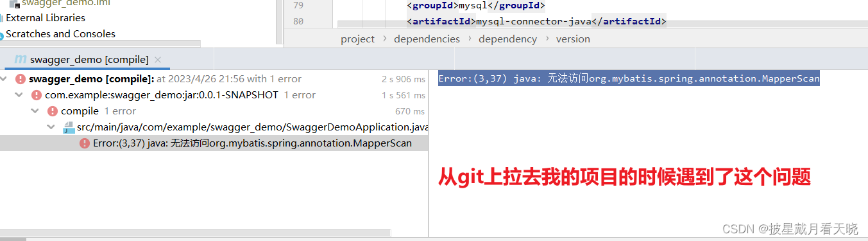The width and height of the screenshot is (868, 241).
Task: Close the swagger_demo [compile] build tab
Action: click(x=157, y=60)
